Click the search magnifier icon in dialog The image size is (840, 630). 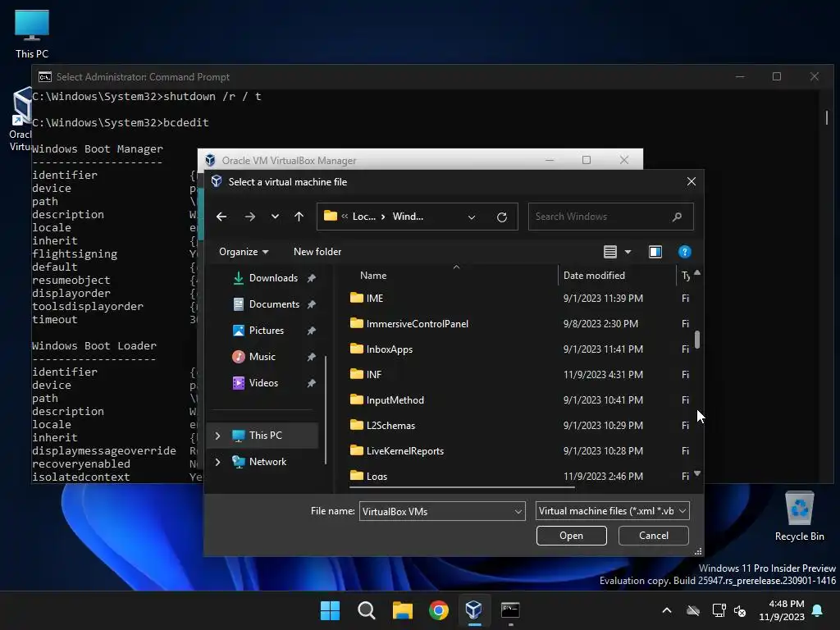(677, 217)
